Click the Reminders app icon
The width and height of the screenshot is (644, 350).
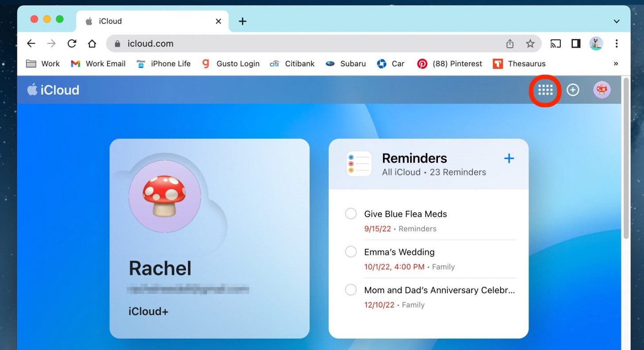(359, 164)
